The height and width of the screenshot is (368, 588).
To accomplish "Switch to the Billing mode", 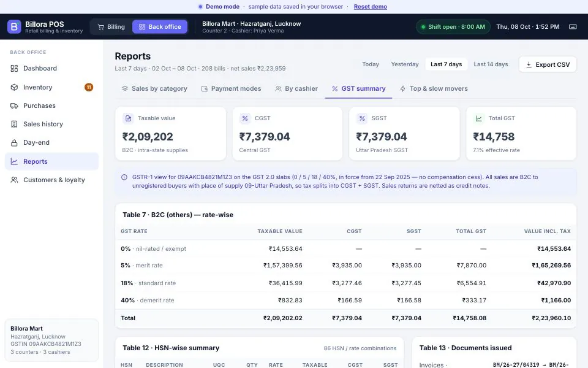I will (x=111, y=26).
